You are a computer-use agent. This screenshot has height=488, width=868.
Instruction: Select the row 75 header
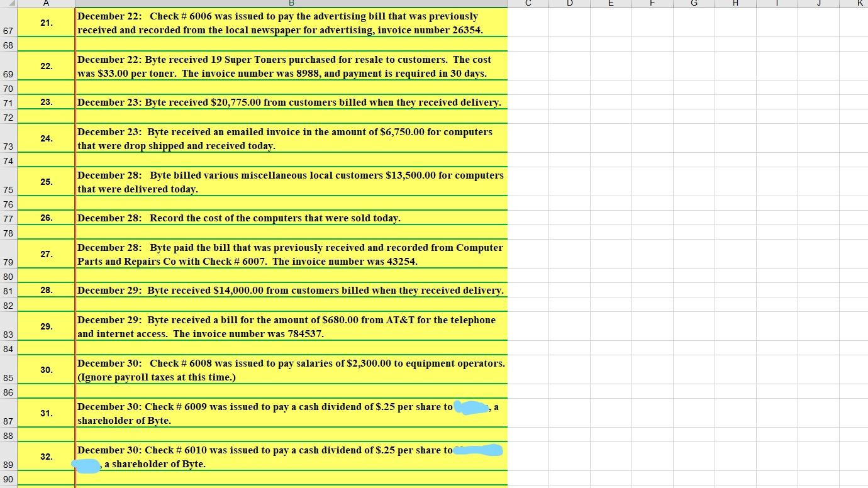click(8, 191)
